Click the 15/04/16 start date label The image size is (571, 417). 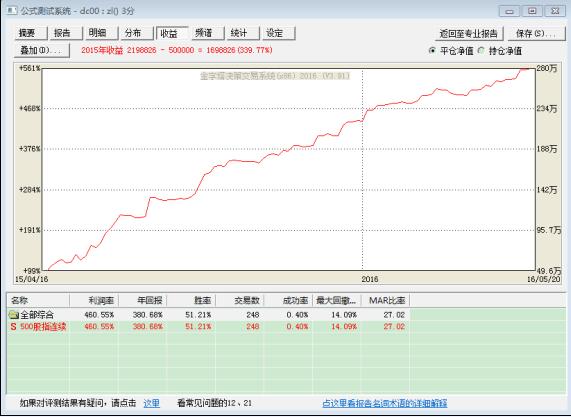tap(31, 279)
